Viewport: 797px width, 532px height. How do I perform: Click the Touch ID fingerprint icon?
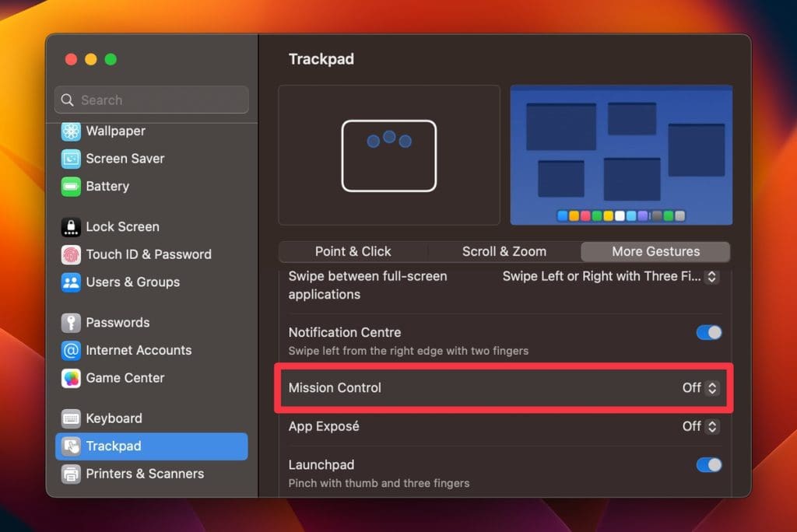71,254
